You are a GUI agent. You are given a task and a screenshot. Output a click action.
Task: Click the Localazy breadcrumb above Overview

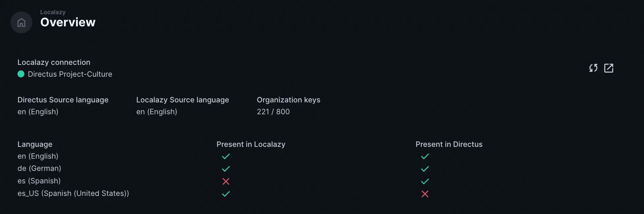click(x=53, y=12)
